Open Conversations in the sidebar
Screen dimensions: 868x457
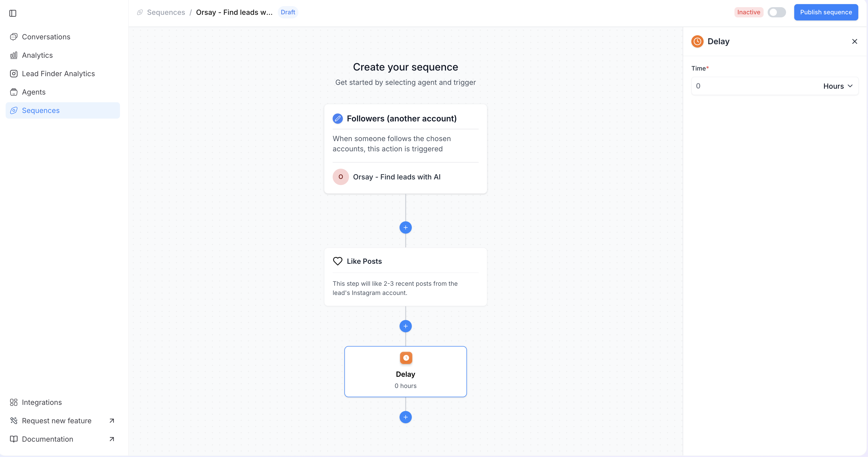[x=46, y=37]
